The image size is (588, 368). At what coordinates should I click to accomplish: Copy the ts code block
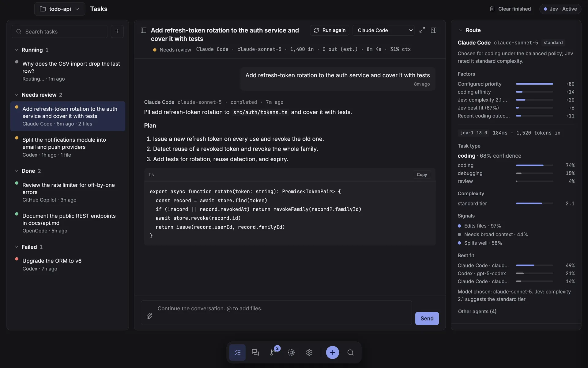[x=422, y=174]
